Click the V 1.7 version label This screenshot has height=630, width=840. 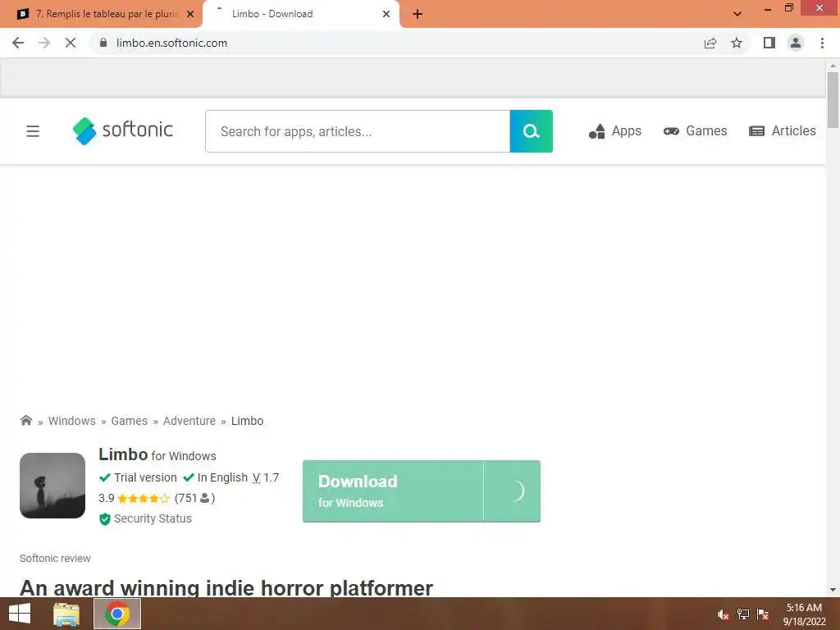pos(265,477)
